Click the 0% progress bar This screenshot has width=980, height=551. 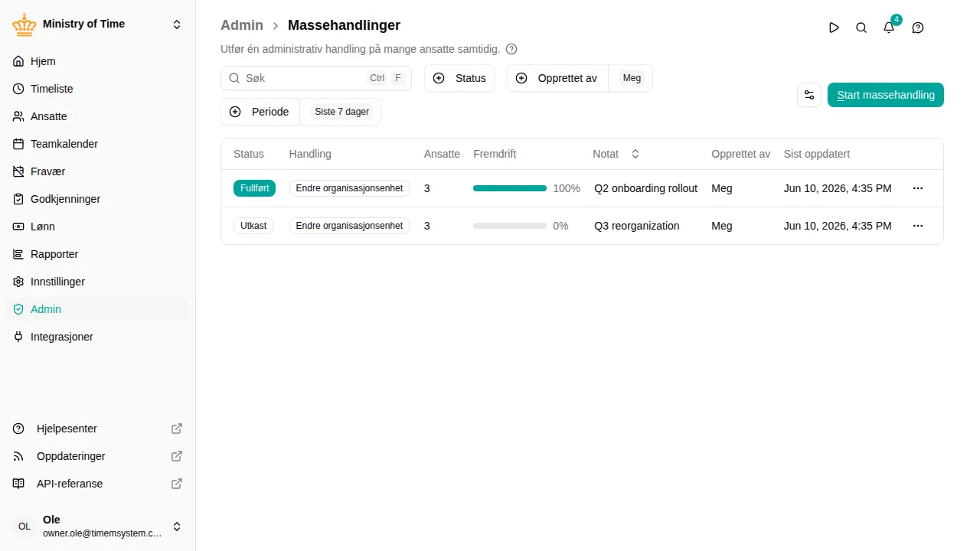[510, 226]
